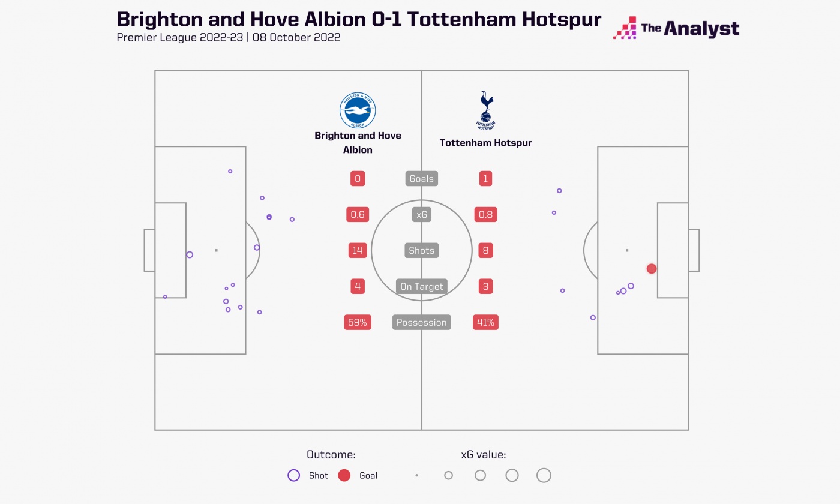Click The Analyst logo

676,28
